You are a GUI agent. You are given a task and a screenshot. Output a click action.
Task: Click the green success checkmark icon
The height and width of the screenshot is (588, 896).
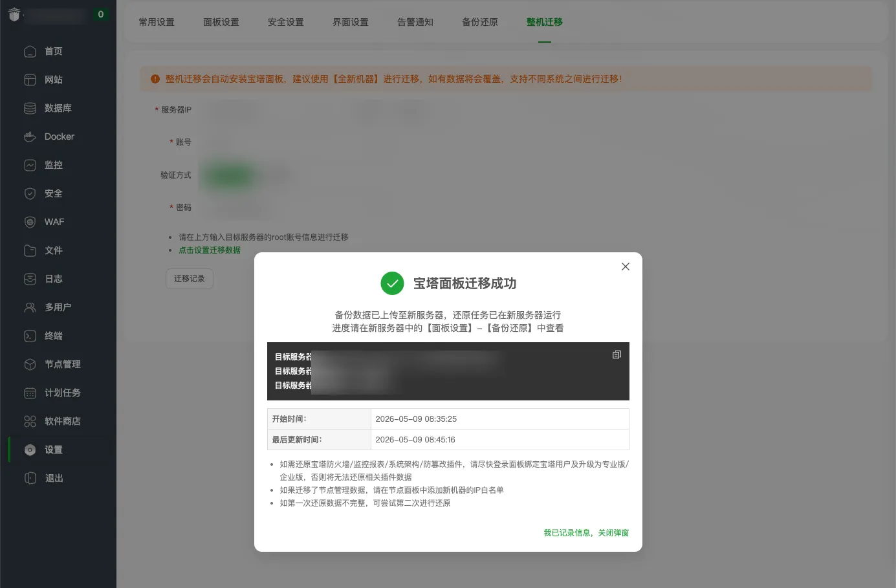point(392,283)
